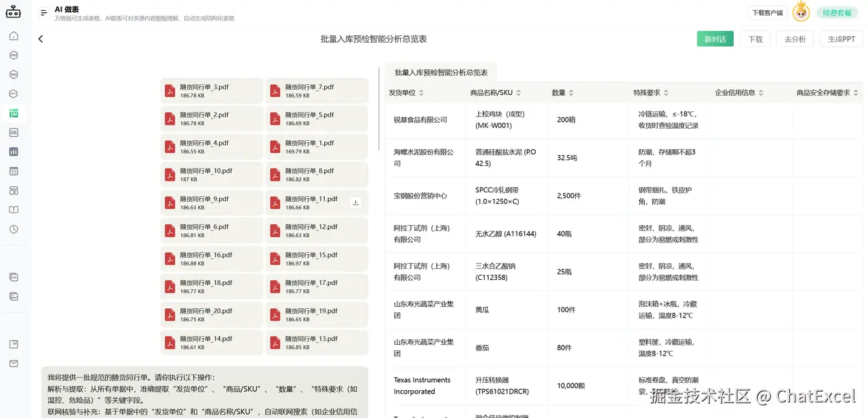
Task: Sort by the 商品名称/SKU column arrows
Action: point(519,93)
